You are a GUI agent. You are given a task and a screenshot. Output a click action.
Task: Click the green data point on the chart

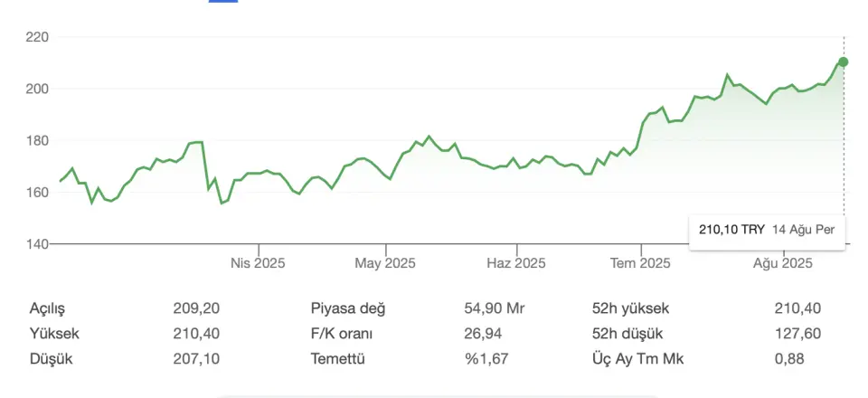[843, 62]
